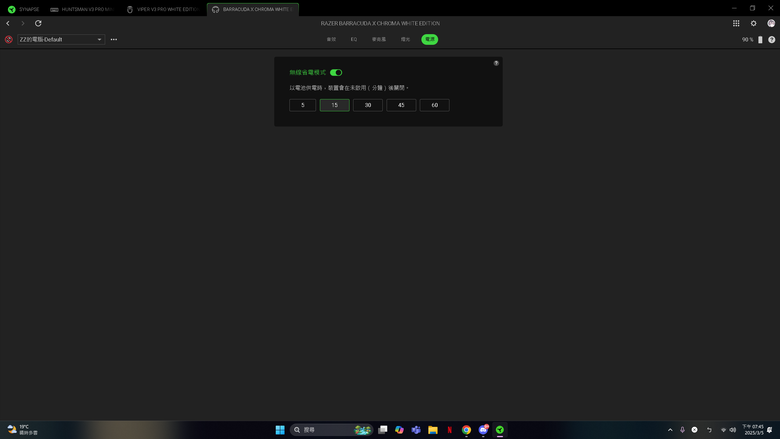780x439 pixels.
Task: Open the lighting tab before power
Action: 405,39
